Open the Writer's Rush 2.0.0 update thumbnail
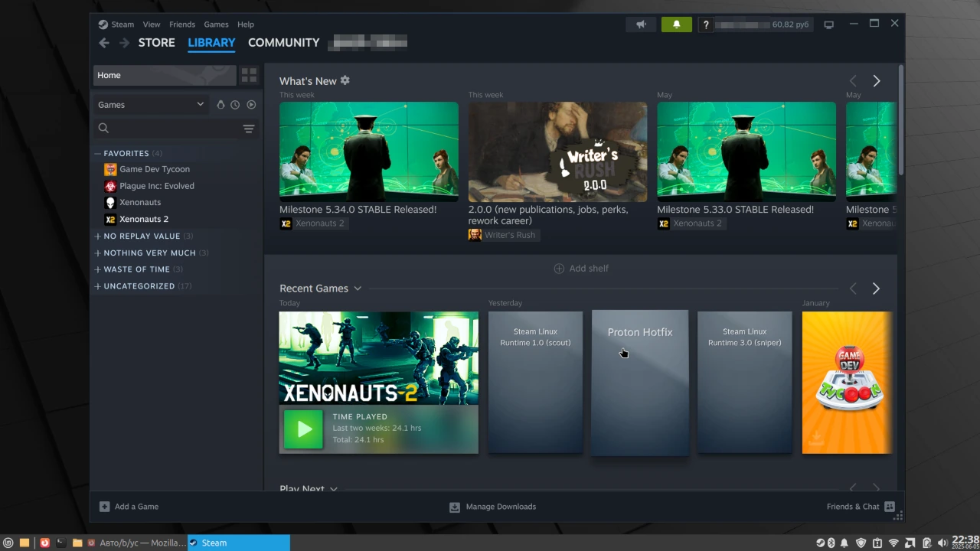The image size is (980, 551). [x=557, y=152]
